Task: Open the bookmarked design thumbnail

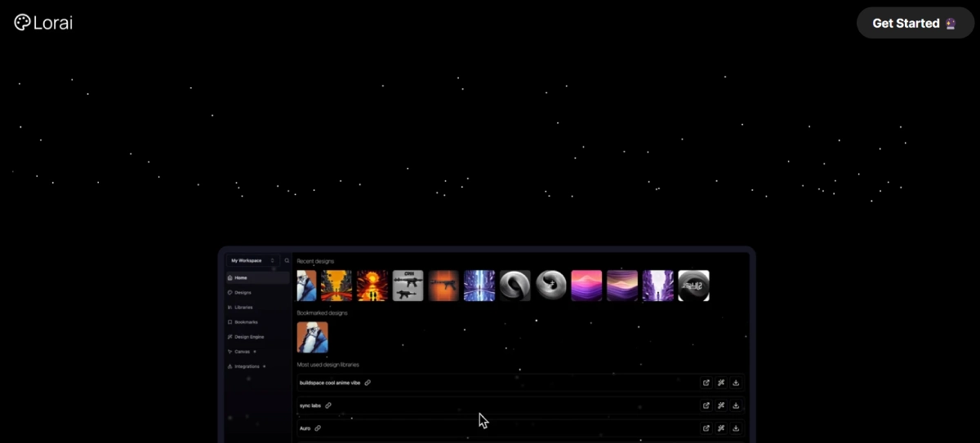Action: [x=312, y=337]
